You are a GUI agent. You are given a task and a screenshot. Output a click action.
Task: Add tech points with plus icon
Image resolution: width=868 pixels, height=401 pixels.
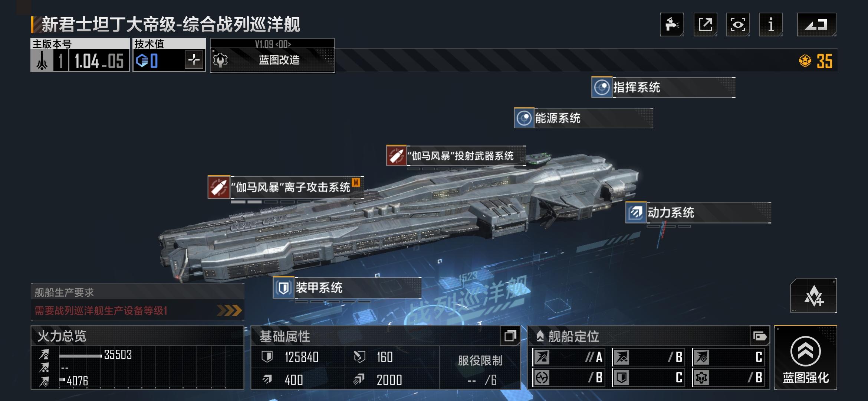(x=194, y=60)
